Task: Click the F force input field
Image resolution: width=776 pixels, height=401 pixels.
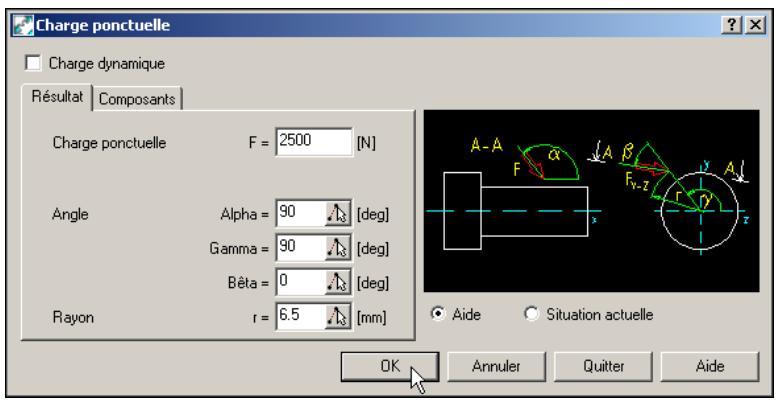Action: (314, 143)
